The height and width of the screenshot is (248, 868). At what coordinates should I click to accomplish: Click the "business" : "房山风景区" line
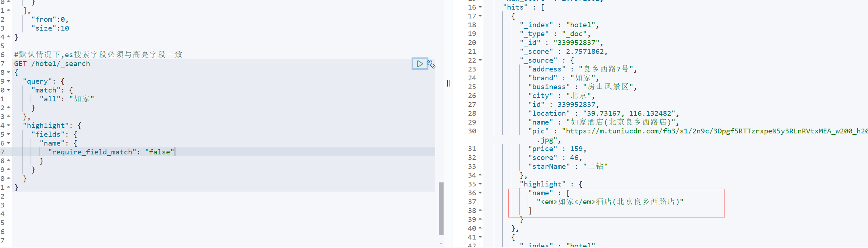click(x=582, y=87)
